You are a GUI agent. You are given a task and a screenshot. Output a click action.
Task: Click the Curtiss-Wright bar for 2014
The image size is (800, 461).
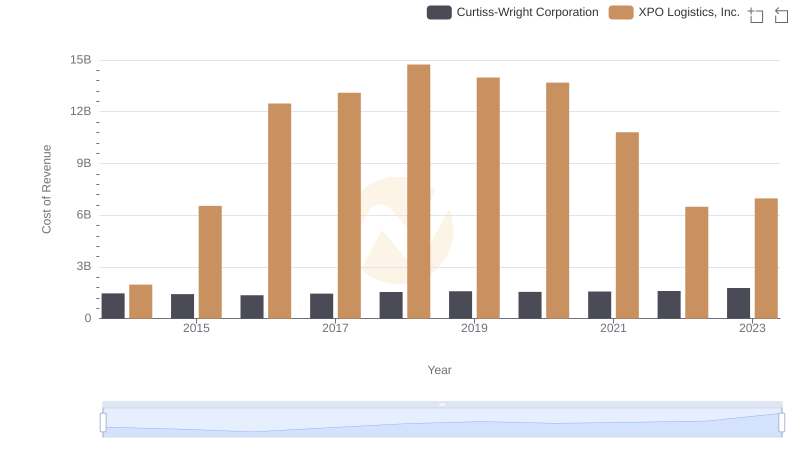pyautogui.click(x=113, y=306)
